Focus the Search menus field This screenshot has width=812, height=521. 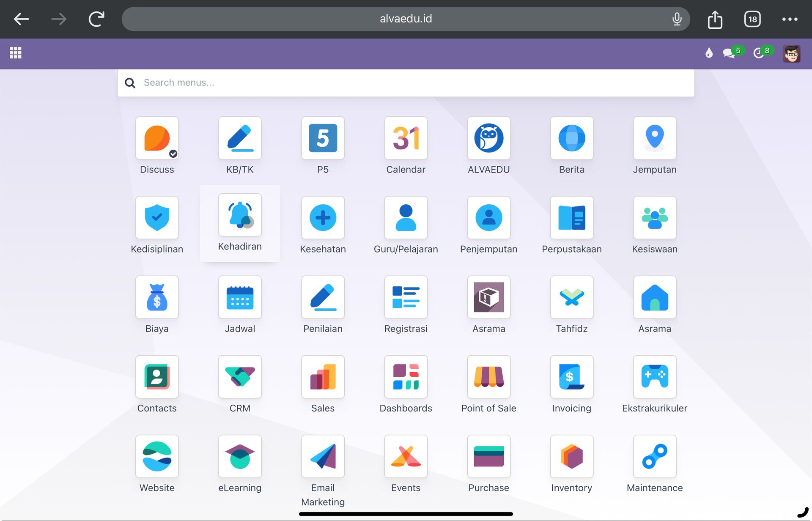(406, 83)
